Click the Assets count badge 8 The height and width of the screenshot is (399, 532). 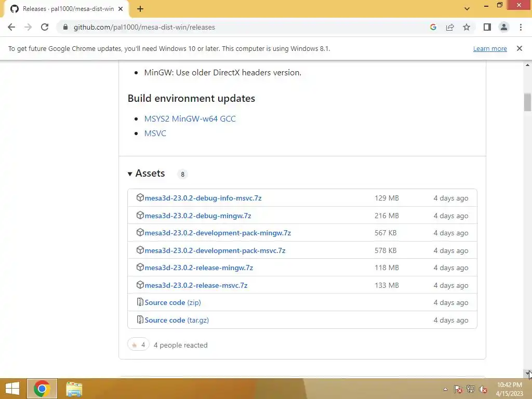182,174
